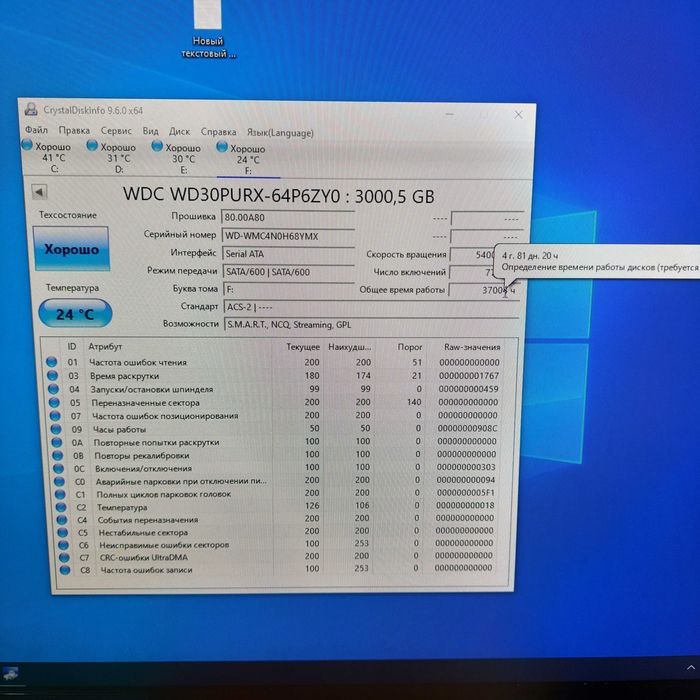Click status icon of attribute C8 row
This screenshot has height=700, width=700.
point(65,570)
